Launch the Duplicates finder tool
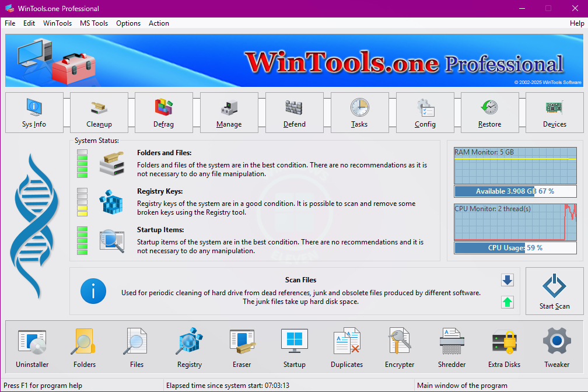This screenshot has width=588, height=392. pyautogui.click(x=347, y=348)
